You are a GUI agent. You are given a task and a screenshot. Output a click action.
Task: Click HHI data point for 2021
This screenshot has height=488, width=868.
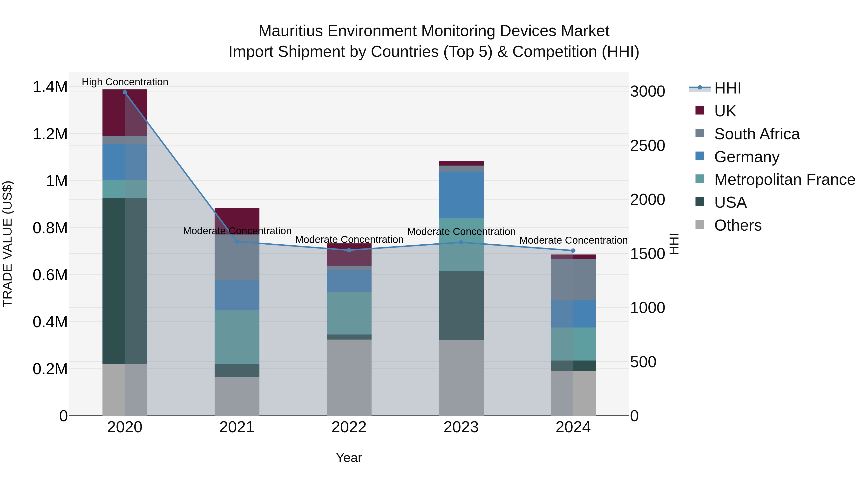237,241
